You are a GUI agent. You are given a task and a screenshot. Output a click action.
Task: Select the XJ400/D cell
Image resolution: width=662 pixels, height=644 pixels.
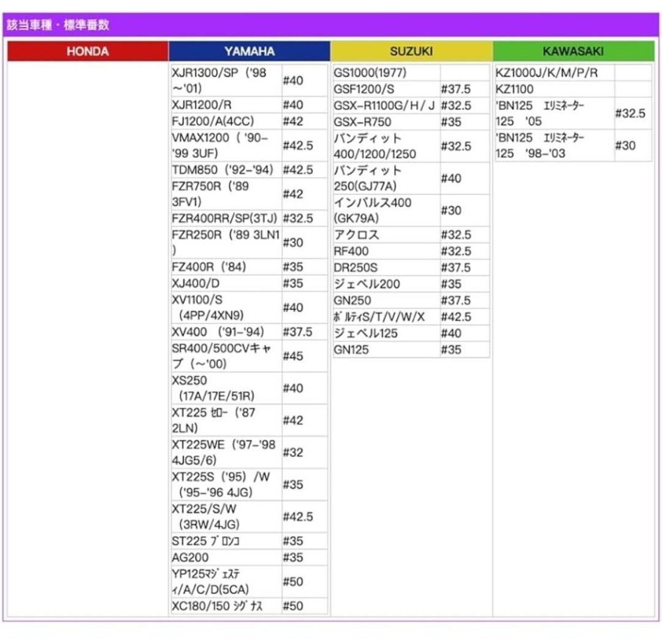pyautogui.click(x=226, y=283)
